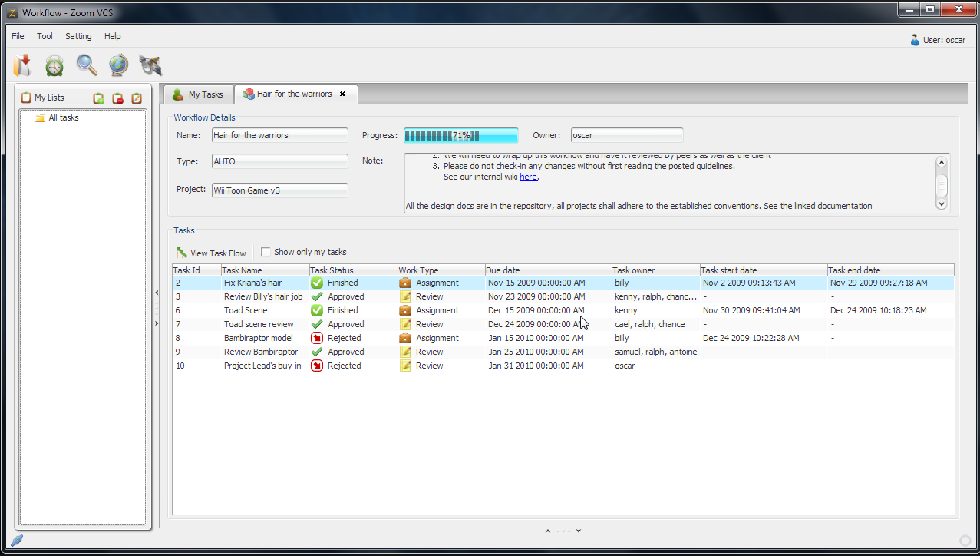Open the Setting menu

click(78, 36)
